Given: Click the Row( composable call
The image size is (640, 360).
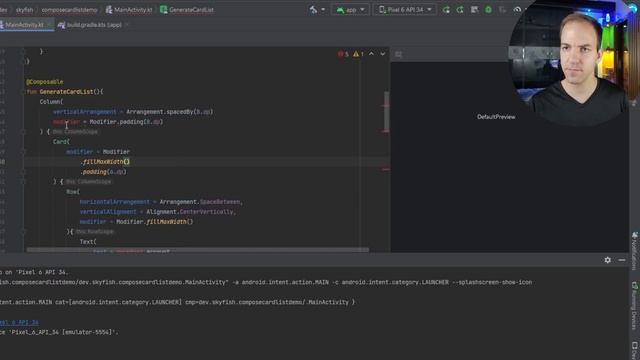Looking at the screenshot, I should tap(73, 192).
